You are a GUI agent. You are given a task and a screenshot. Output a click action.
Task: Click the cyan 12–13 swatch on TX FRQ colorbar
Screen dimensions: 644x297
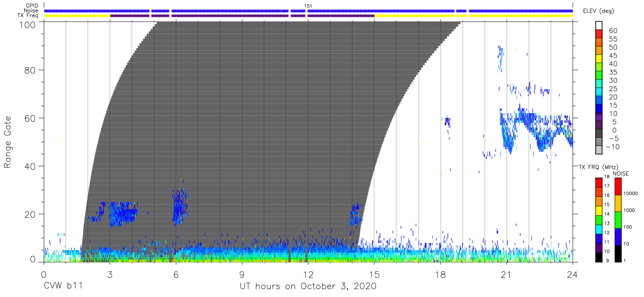click(x=599, y=229)
